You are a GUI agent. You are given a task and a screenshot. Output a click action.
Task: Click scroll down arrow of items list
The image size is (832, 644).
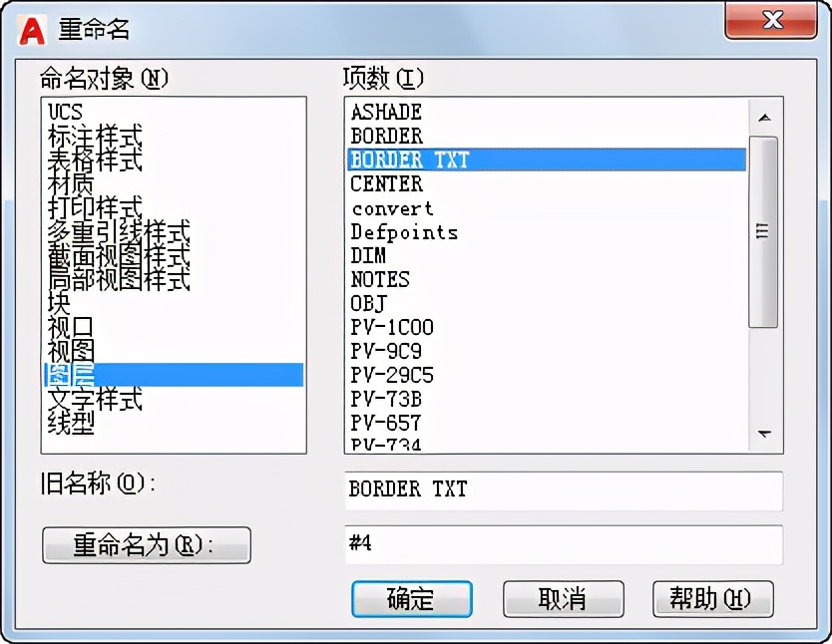[x=764, y=434]
